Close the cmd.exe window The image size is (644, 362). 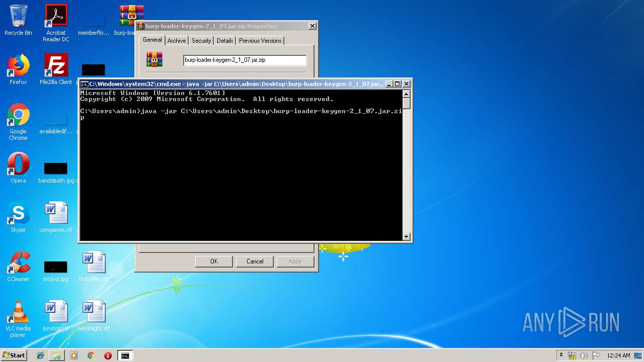(x=407, y=84)
